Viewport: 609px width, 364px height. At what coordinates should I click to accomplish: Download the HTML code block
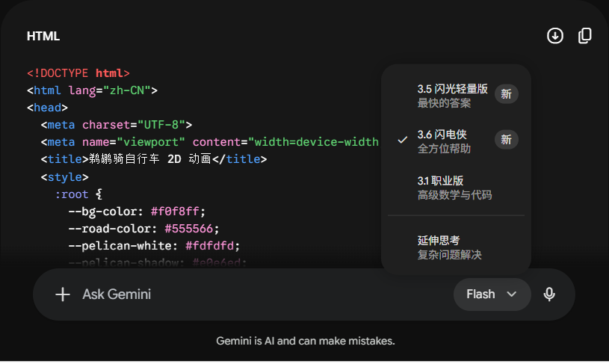(x=555, y=36)
